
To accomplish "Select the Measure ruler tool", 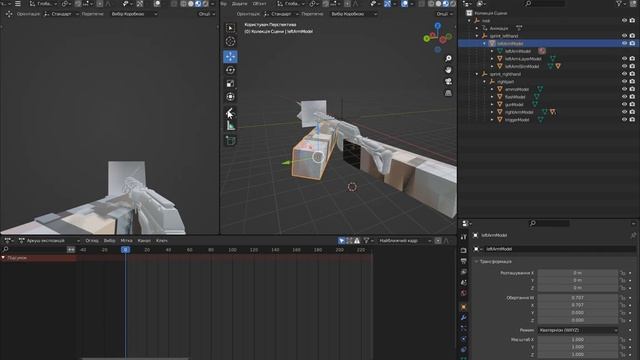I will pos(230,126).
